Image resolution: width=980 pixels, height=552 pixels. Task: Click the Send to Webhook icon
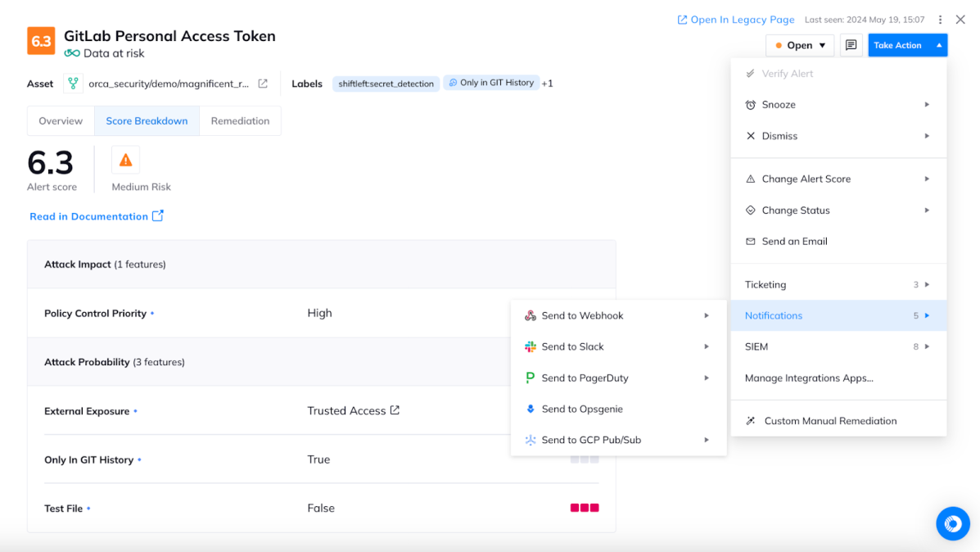click(530, 315)
